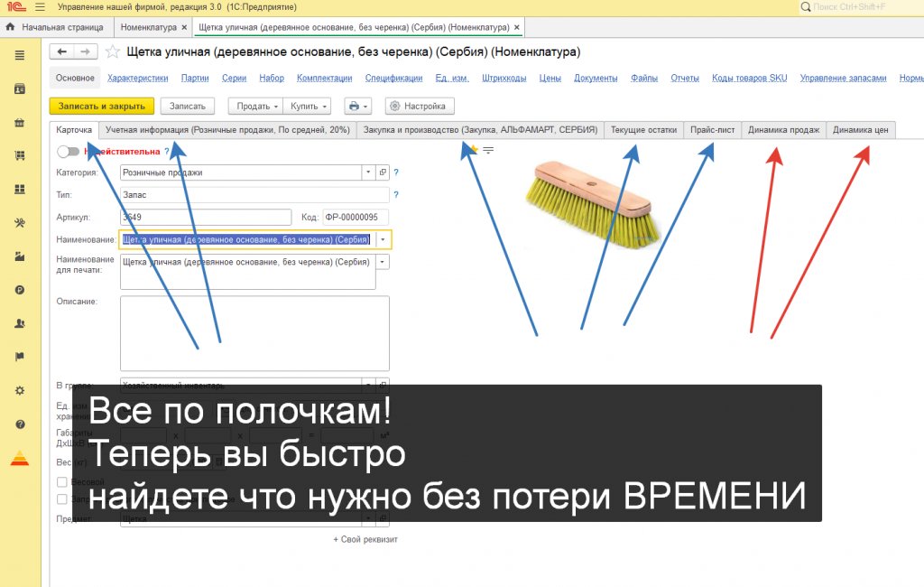Switch to the Текущие остатки tab
Image resolution: width=924 pixels, height=587 pixels.
[x=643, y=130]
